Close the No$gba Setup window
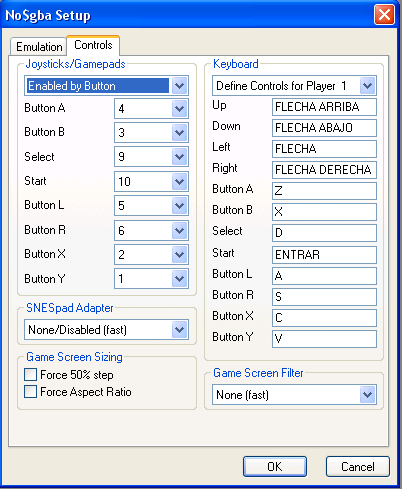402x489 pixels. (384, 15)
